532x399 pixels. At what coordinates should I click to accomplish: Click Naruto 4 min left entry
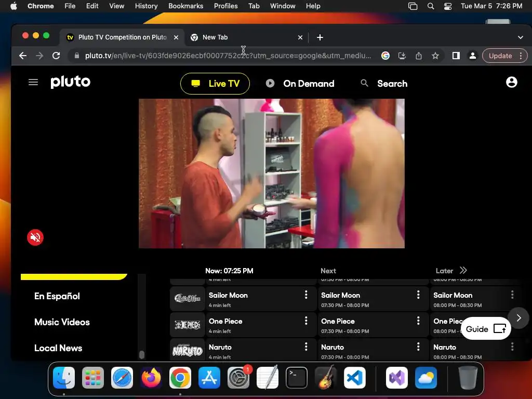click(261, 350)
